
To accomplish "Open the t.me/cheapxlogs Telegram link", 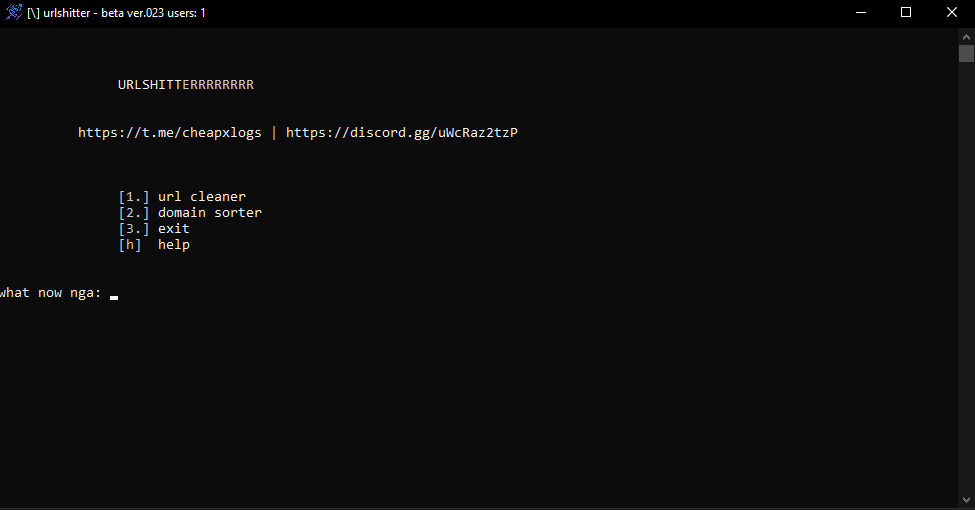I will click(170, 132).
